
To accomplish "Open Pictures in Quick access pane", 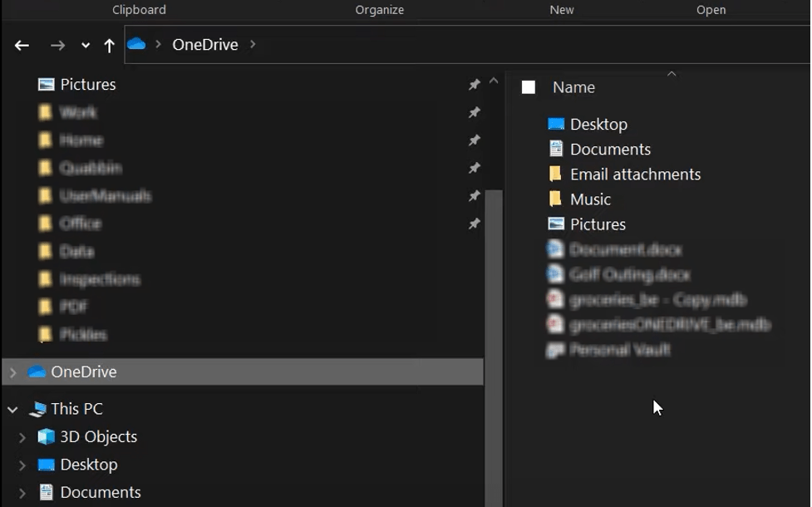I will tap(88, 85).
